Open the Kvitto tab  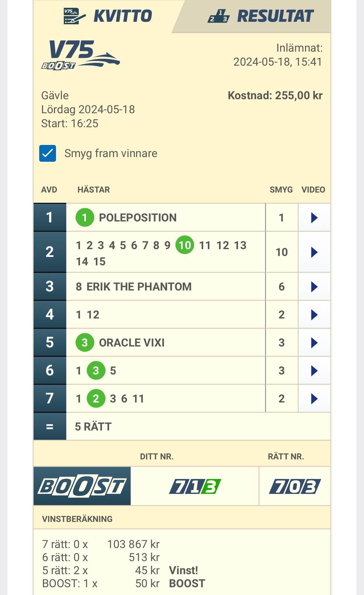click(x=108, y=16)
